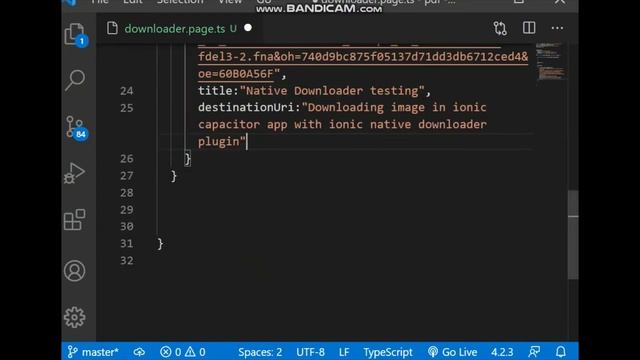640x360 pixels.
Task: Change indentation via Spaces: 2
Action: pyautogui.click(x=260, y=352)
